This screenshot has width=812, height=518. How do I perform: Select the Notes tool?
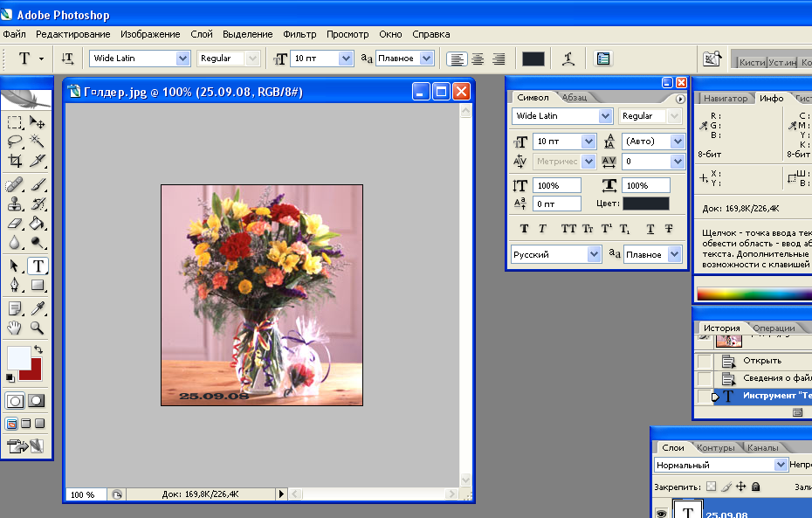click(15, 308)
